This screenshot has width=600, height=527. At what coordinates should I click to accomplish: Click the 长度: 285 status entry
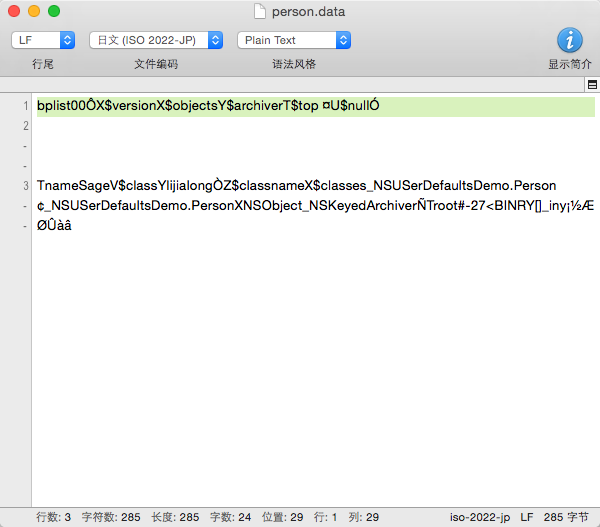point(175,517)
